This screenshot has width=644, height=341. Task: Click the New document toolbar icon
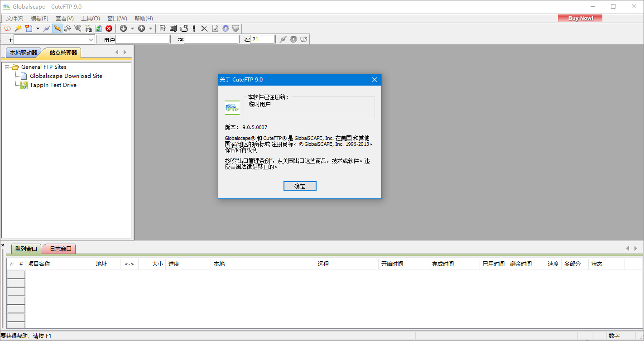click(29, 29)
